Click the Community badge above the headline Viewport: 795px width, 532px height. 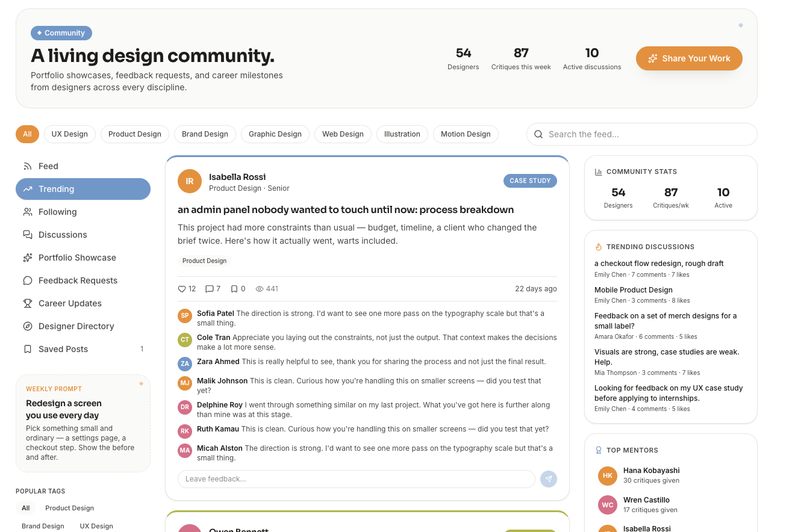pyautogui.click(x=61, y=33)
